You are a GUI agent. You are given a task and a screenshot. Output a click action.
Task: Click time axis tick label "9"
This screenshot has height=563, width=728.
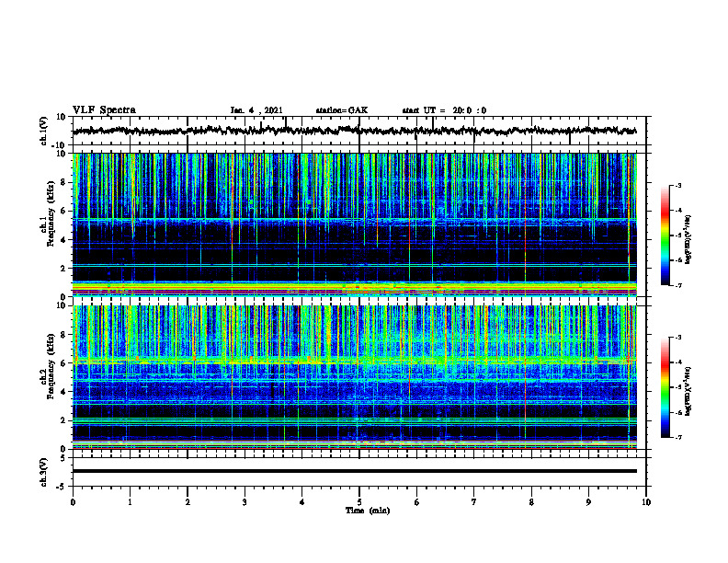point(588,502)
